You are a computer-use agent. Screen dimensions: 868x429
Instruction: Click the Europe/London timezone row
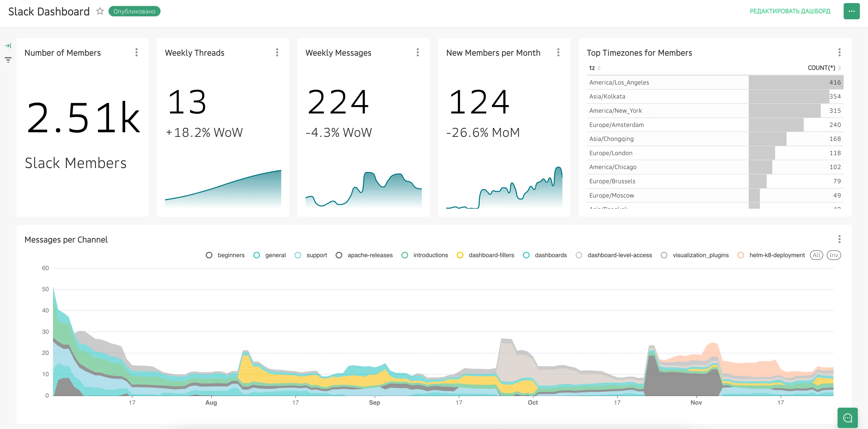(715, 153)
